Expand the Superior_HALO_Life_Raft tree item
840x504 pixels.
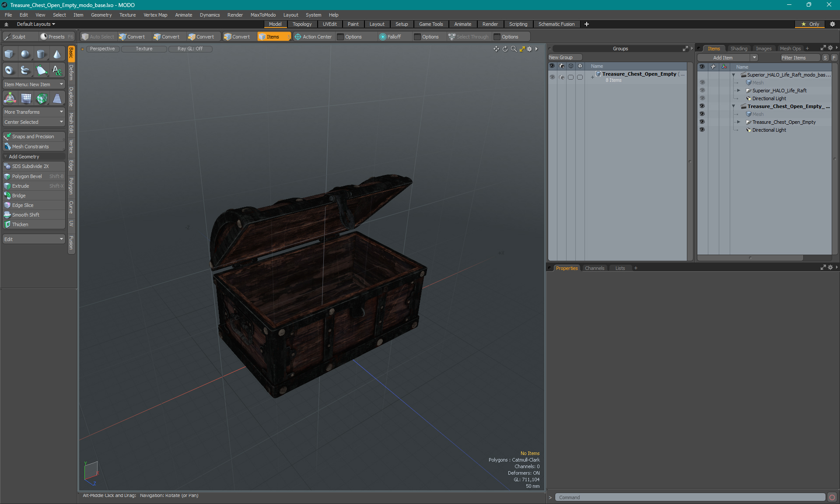738,91
